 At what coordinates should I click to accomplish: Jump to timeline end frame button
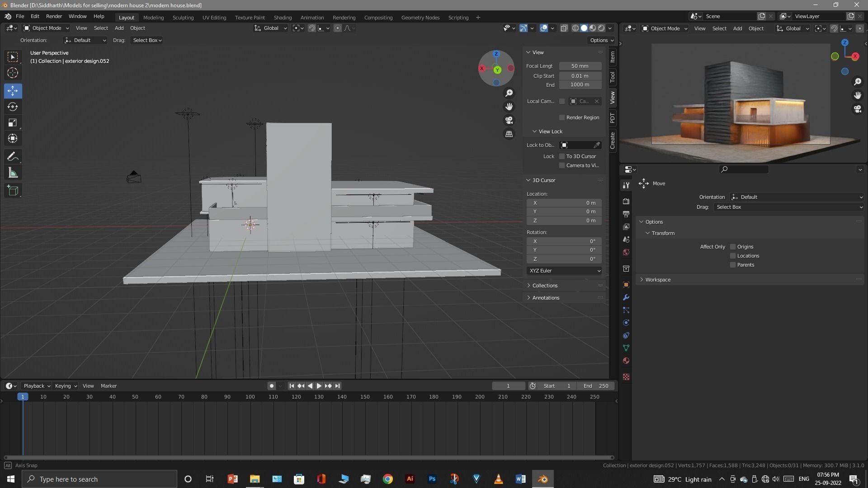click(337, 386)
